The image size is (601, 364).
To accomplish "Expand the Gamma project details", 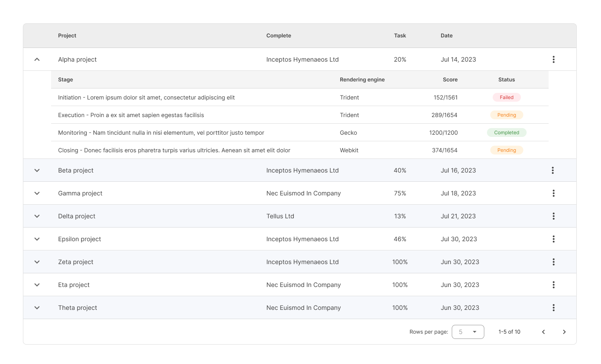I will point(37,193).
